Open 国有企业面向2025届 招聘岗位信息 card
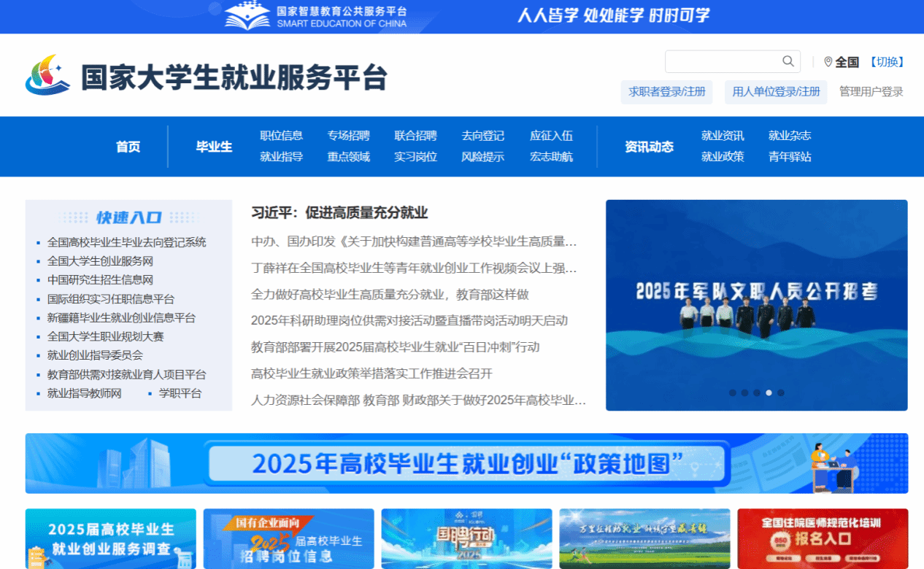924x569 pixels. [x=289, y=539]
